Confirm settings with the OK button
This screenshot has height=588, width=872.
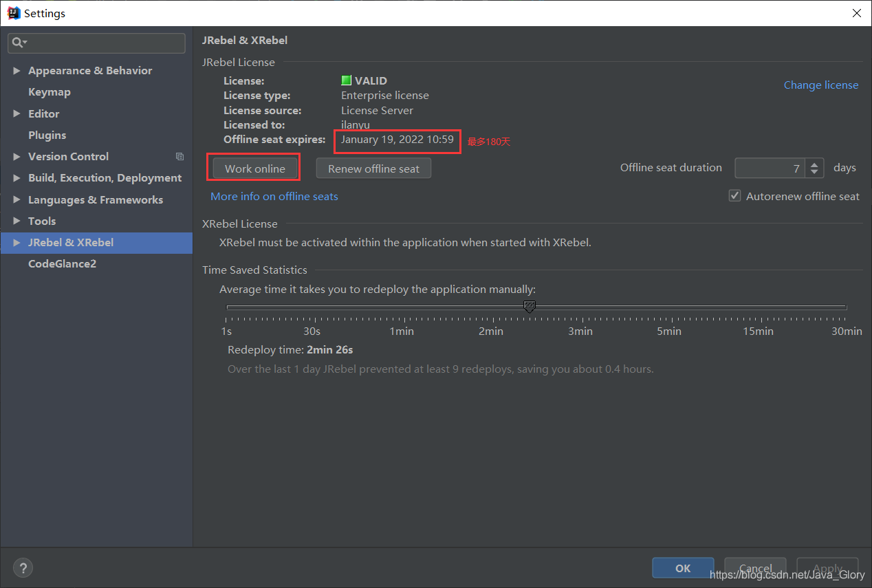(683, 568)
